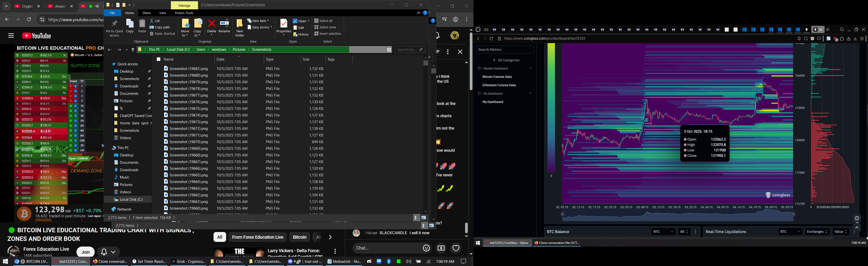Switch to details view in status bar
Image resolution: width=868 pixels, height=266 pixels.
[416, 218]
